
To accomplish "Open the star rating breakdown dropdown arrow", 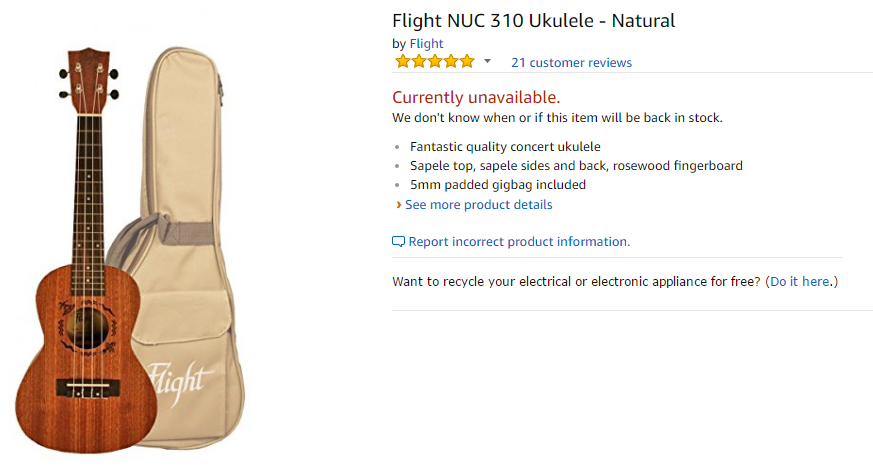I will click(487, 61).
